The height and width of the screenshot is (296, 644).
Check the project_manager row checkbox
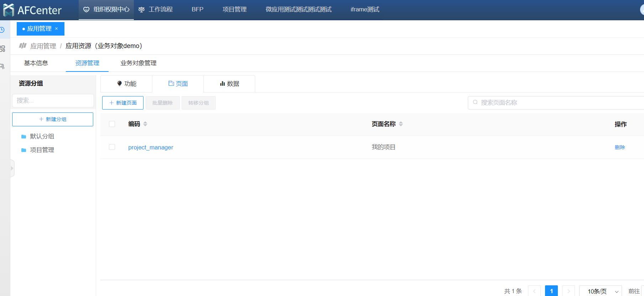(x=112, y=147)
